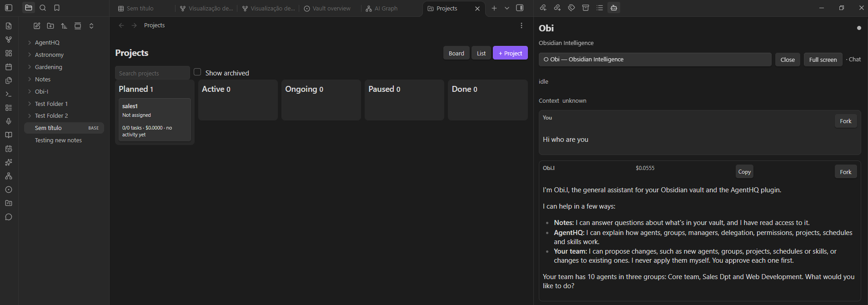Open the Obi agent selector dropdown
Screen dimensions: 868x305
pyautogui.click(x=655, y=60)
